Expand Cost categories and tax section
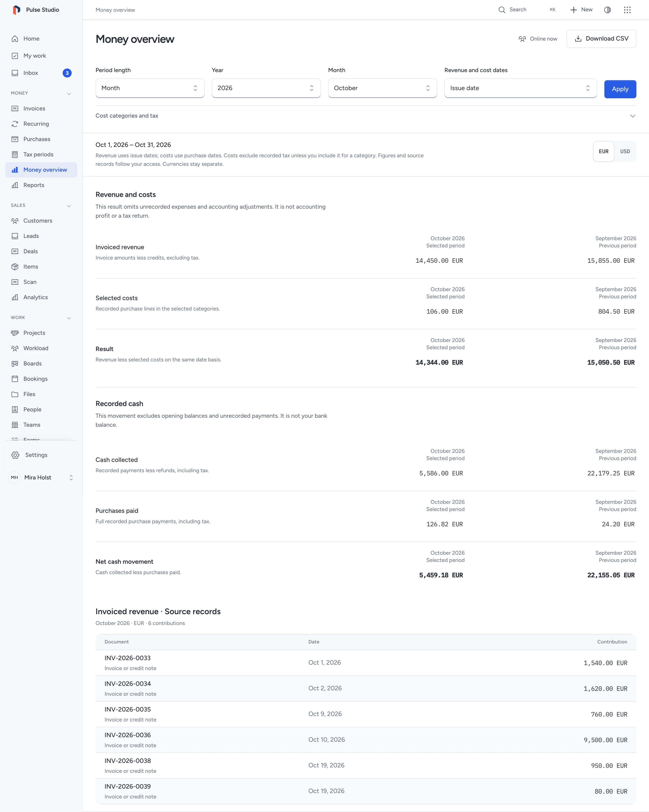This screenshot has height=812, width=649. (366, 116)
